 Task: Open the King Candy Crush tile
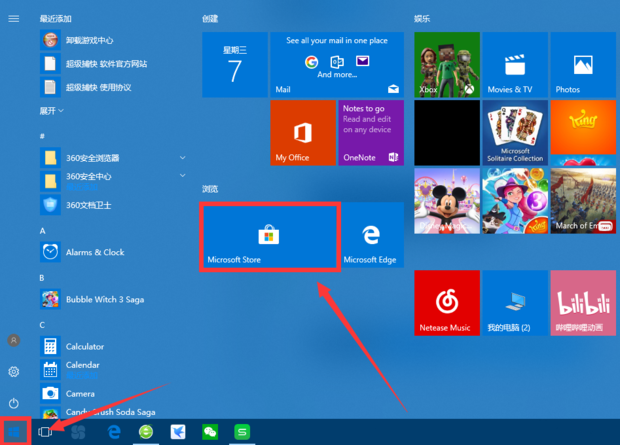coord(583,133)
